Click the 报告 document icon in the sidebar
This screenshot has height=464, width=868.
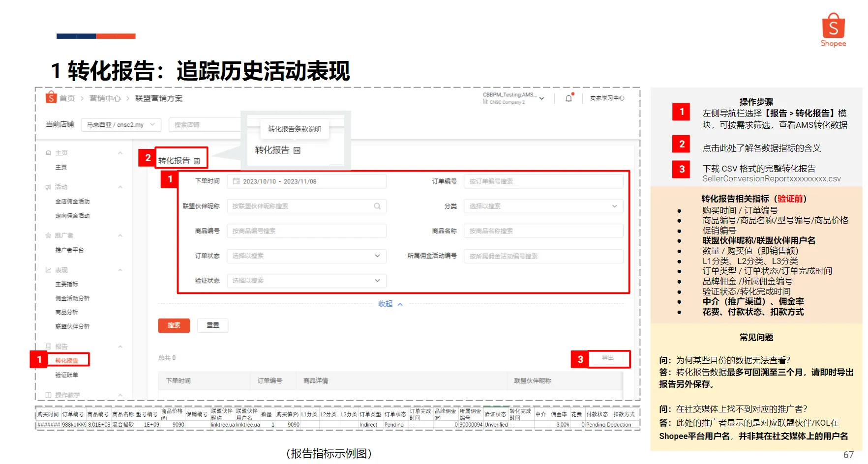coord(48,347)
